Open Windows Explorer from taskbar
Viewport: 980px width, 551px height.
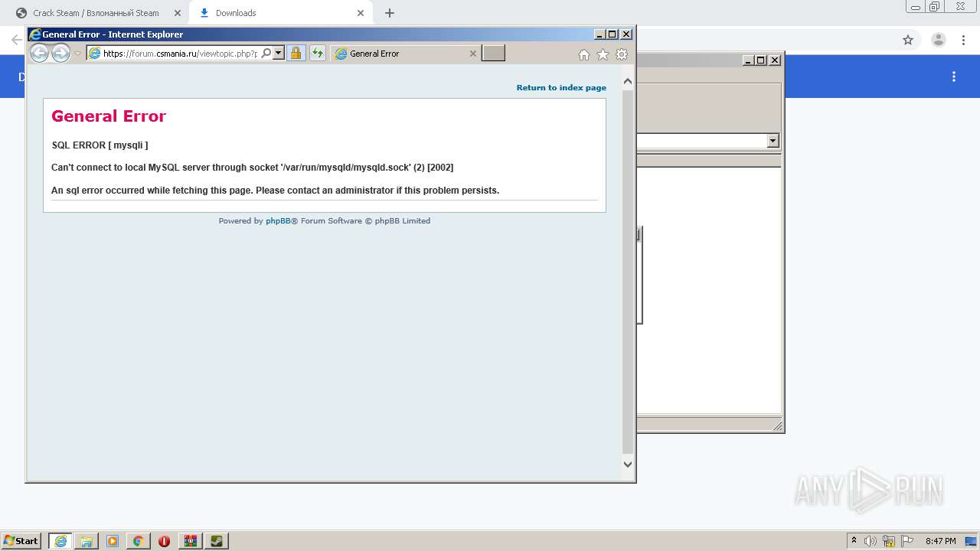tap(87, 541)
